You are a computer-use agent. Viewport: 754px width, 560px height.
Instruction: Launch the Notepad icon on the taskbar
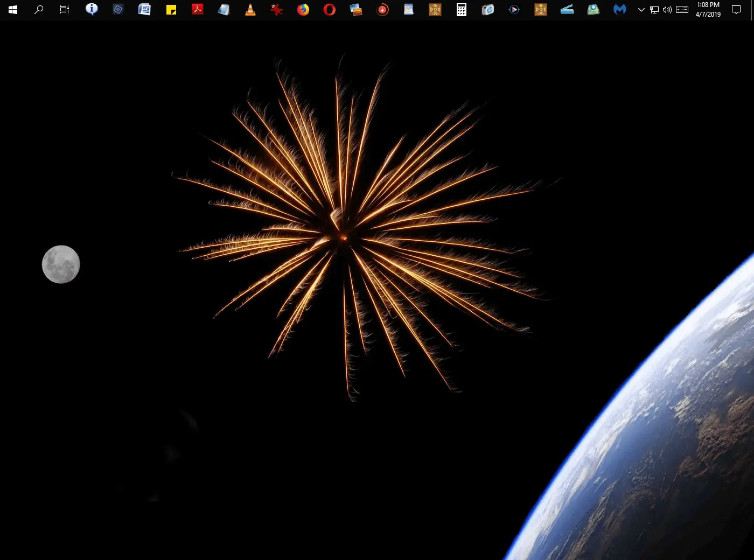224,10
